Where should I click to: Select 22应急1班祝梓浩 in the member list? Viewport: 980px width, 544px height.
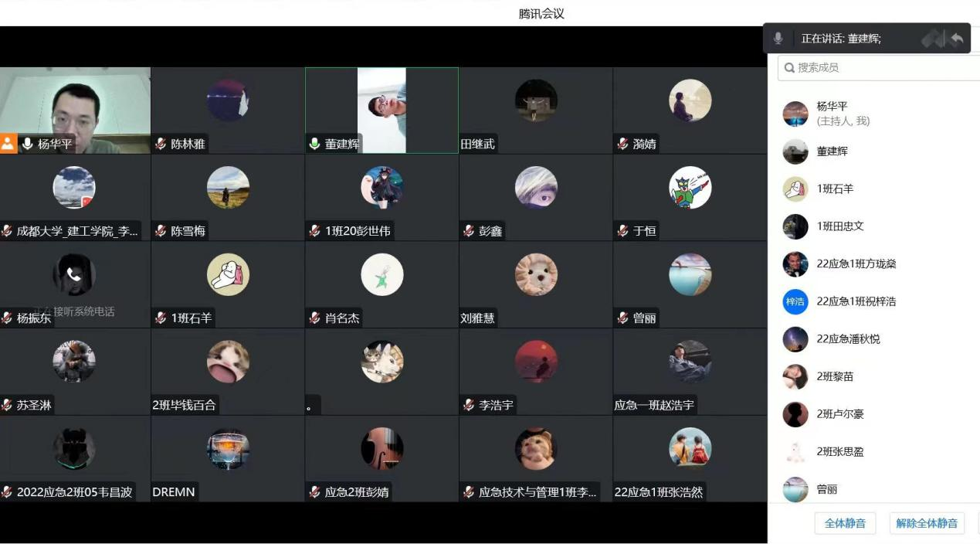pos(856,301)
